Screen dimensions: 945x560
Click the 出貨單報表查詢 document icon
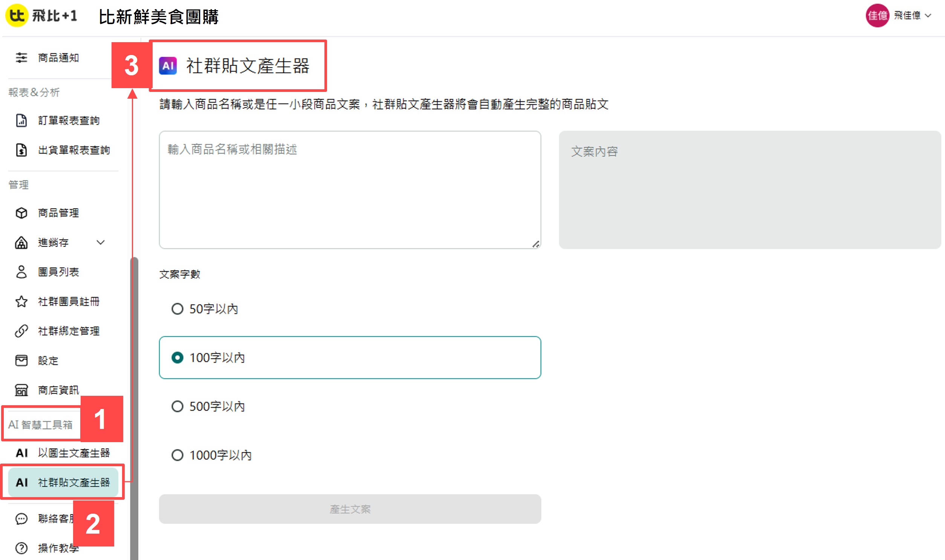(x=21, y=150)
